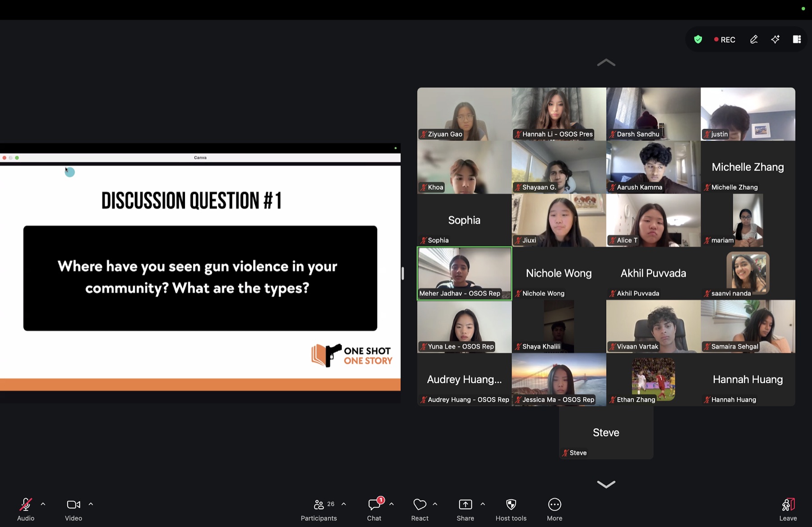Open React emoji heart button
812x527 pixels.
point(420,509)
